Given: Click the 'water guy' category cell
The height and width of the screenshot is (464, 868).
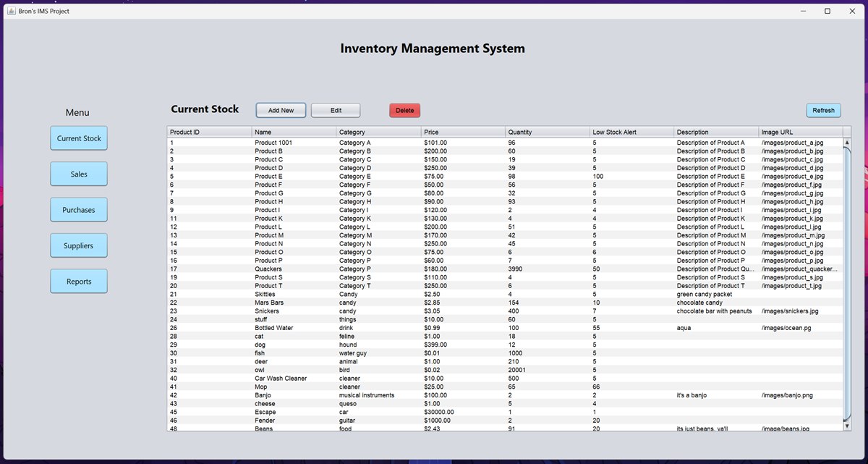Looking at the screenshot, I should pos(378,353).
